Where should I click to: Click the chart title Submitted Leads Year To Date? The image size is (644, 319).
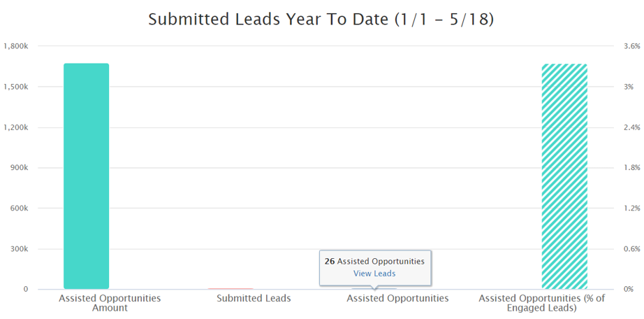pyautogui.click(x=321, y=20)
